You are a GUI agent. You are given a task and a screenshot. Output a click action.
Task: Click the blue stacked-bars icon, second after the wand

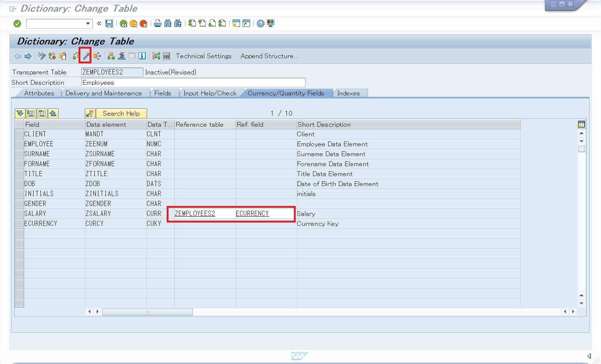(121, 56)
